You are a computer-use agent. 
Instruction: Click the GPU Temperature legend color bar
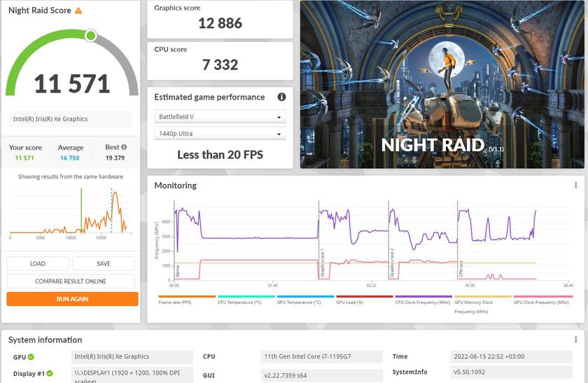(305, 297)
